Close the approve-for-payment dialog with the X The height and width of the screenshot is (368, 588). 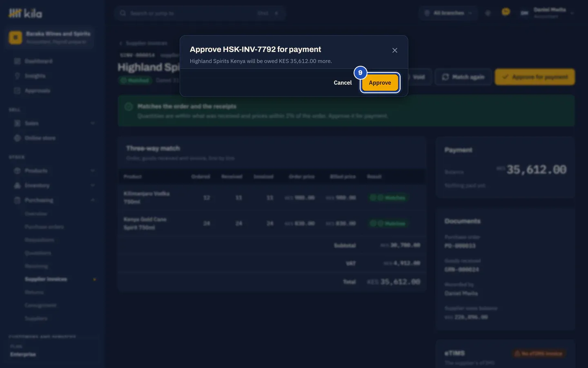coord(395,50)
